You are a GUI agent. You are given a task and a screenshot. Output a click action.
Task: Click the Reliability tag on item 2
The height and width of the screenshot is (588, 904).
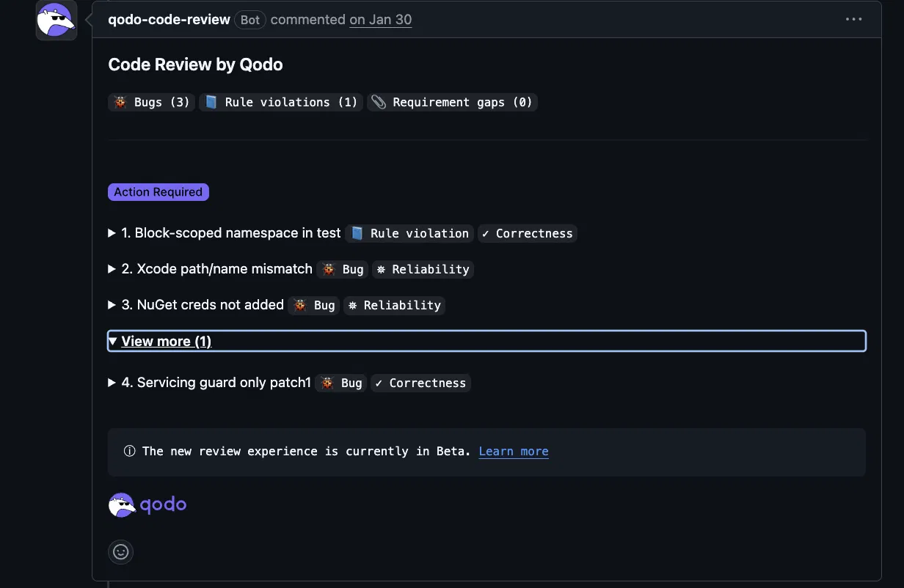tap(423, 269)
